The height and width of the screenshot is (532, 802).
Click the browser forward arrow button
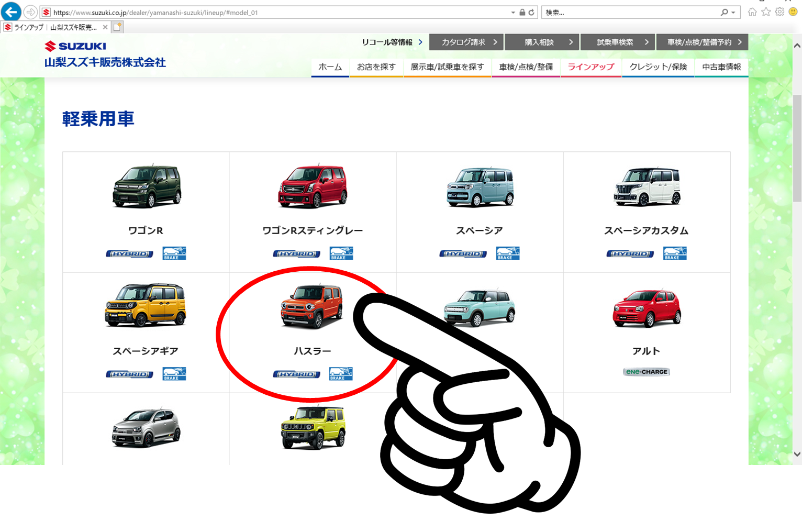click(x=30, y=12)
